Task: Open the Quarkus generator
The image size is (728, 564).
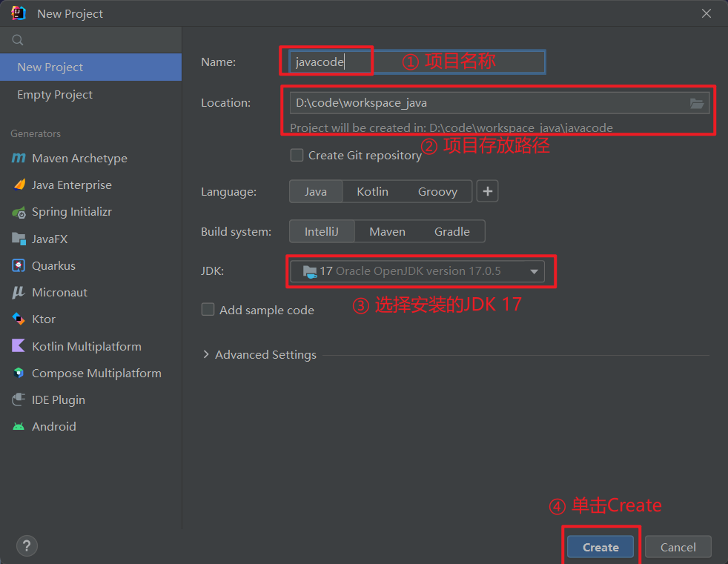Action: click(91, 265)
